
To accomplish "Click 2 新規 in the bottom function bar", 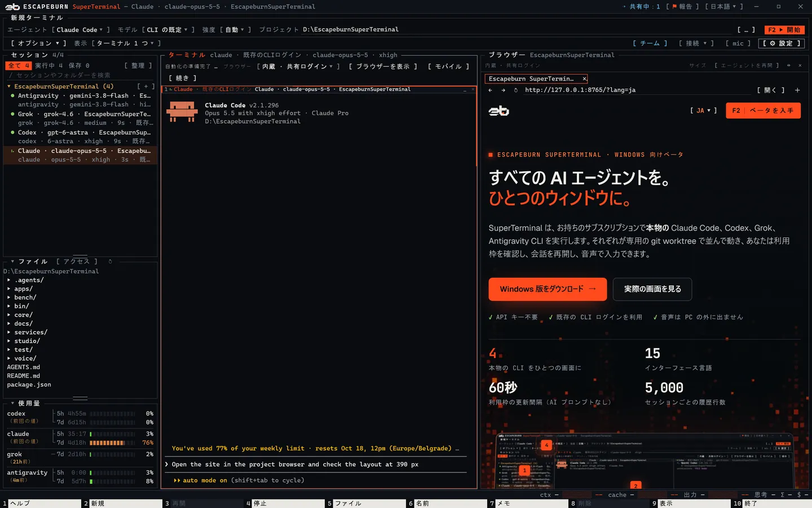I will point(122,503).
